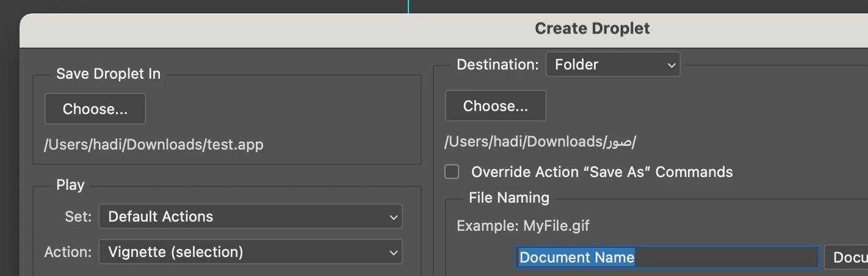
Task: Click the Document Name input field
Action: click(x=667, y=258)
